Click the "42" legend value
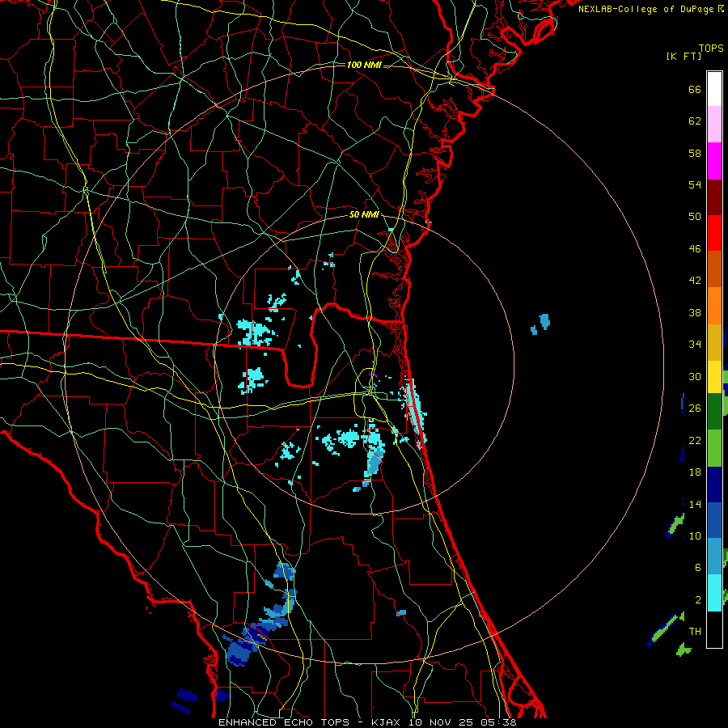Screen dimensions: 728x728 pyautogui.click(x=695, y=281)
